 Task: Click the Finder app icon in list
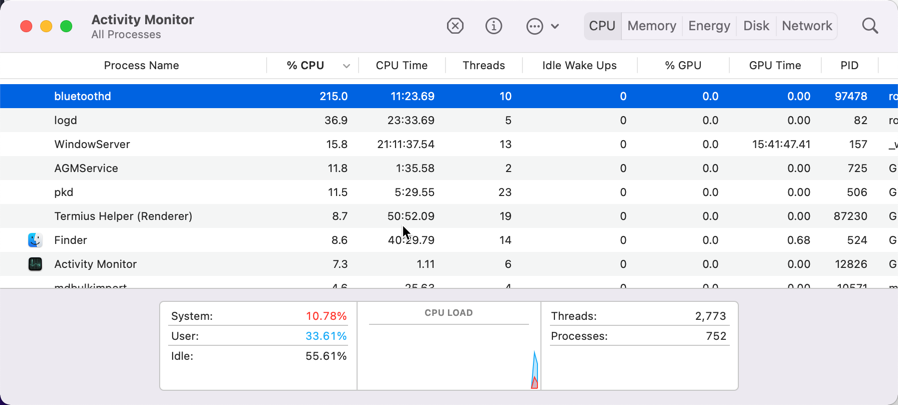pos(35,240)
